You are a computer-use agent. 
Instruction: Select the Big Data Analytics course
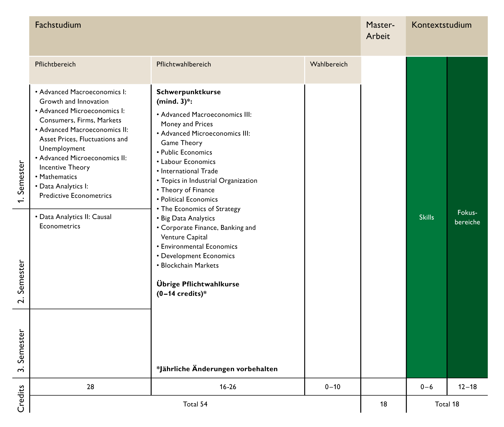coord(188,218)
